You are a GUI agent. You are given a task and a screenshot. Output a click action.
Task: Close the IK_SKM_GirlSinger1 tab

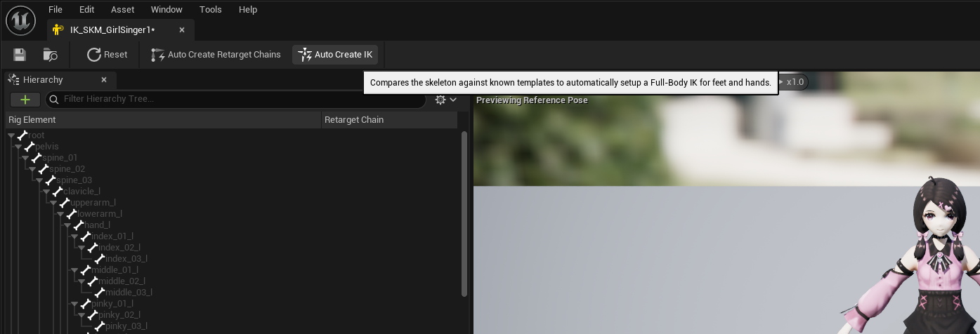(x=182, y=30)
